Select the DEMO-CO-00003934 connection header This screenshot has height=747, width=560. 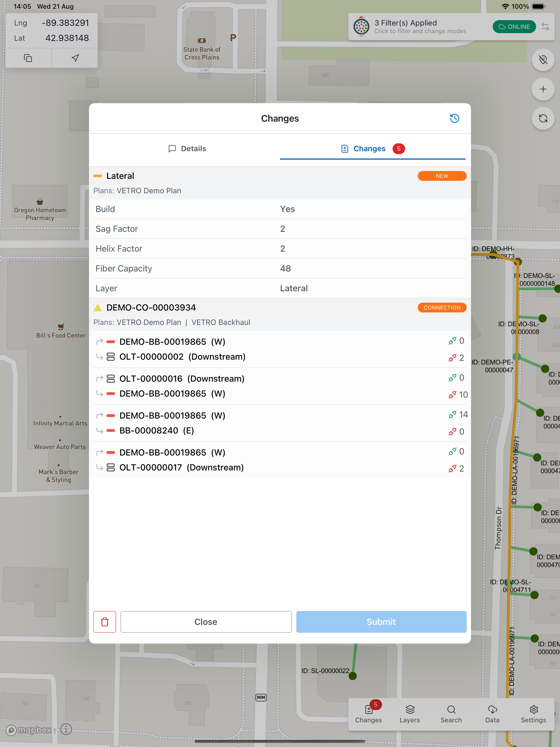(x=280, y=314)
